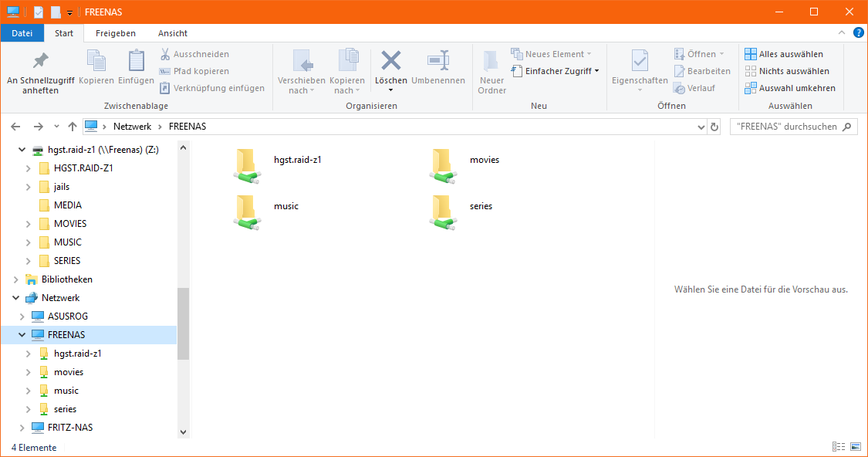Open the series network share

pyautogui.click(x=461, y=212)
